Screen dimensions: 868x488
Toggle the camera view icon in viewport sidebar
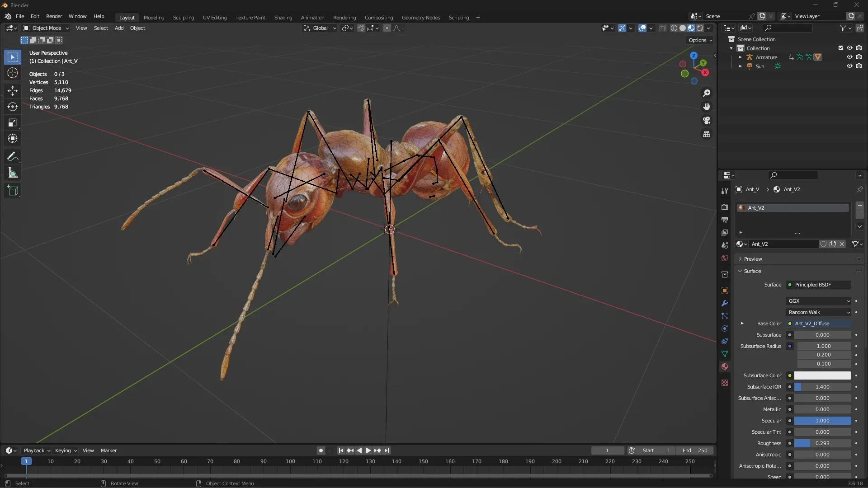coord(707,120)
